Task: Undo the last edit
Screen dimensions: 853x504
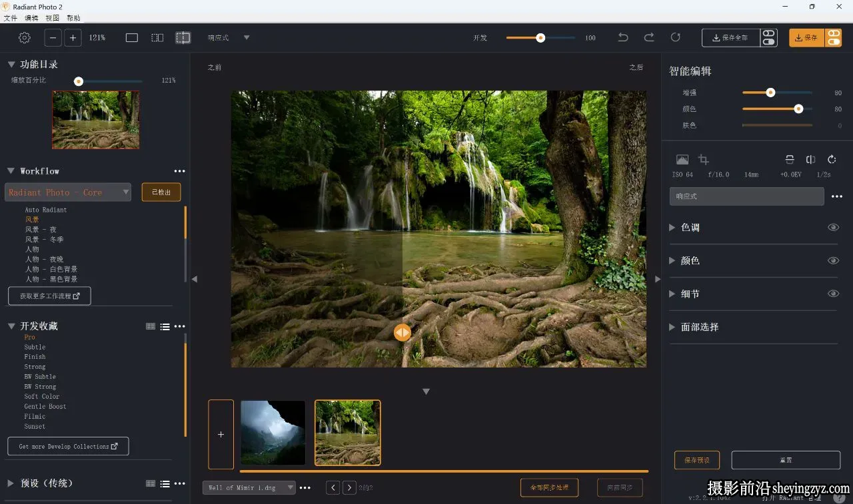Action: point(623,38)
